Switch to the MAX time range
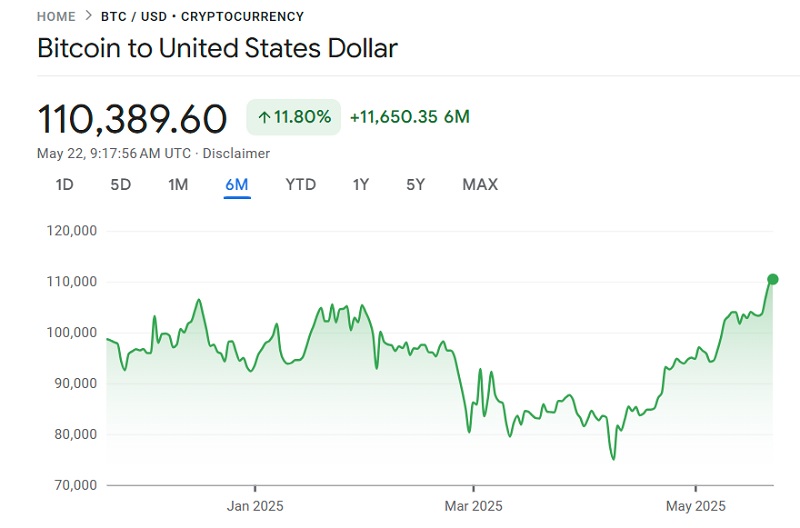Screen dimensions: 800x528 [480, 184]
